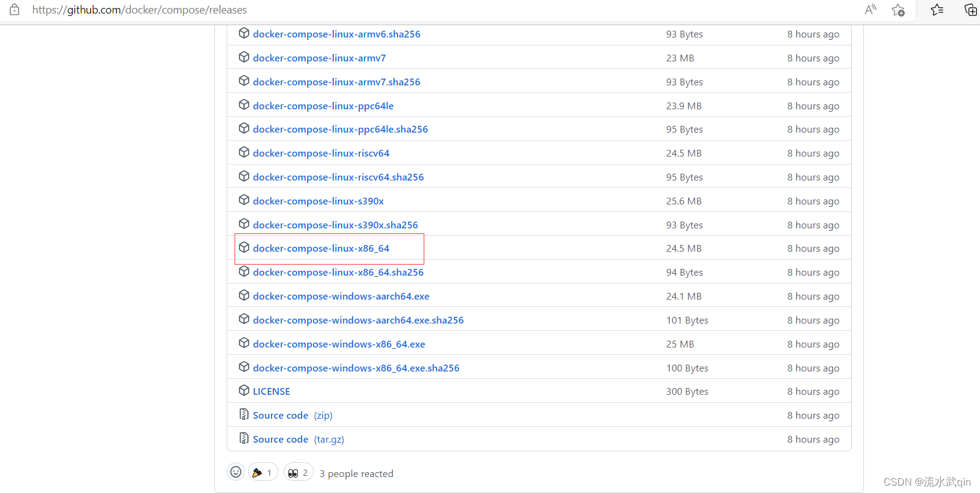Click '300 Bytes' size of LICENSE

[x=687, y=392]
